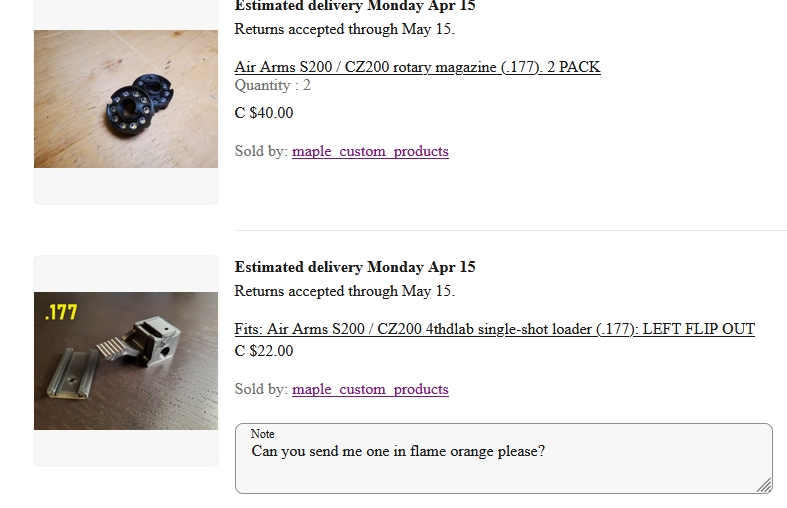Open the rotary magazine product thumbnail
787x508 pixels.
tap(126, 99)
